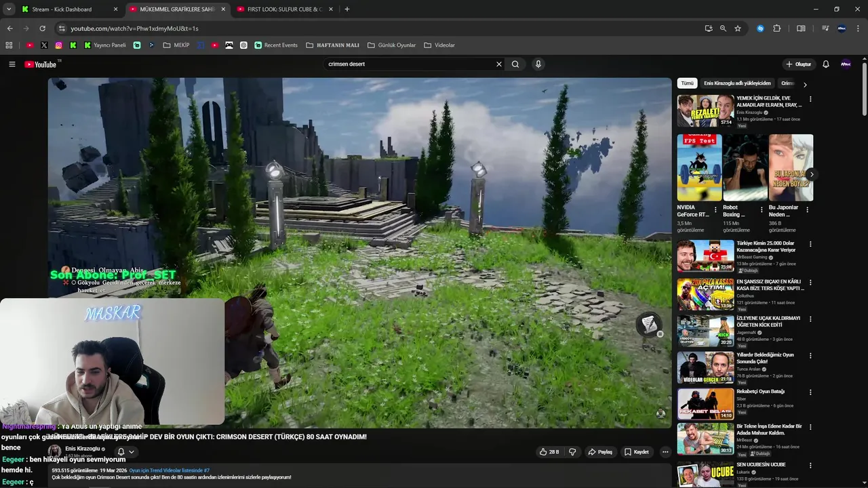
Task: Open media controls in Chrome toolbar
Action: click(825, 28)
